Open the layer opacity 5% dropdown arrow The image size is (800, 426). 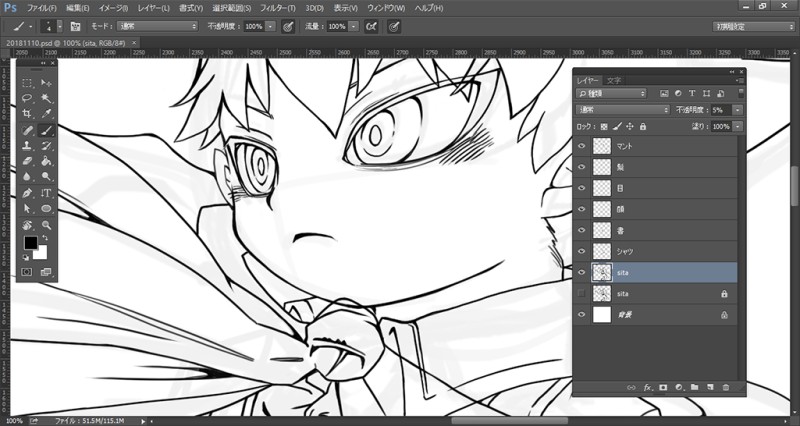(x=738, y=110)
